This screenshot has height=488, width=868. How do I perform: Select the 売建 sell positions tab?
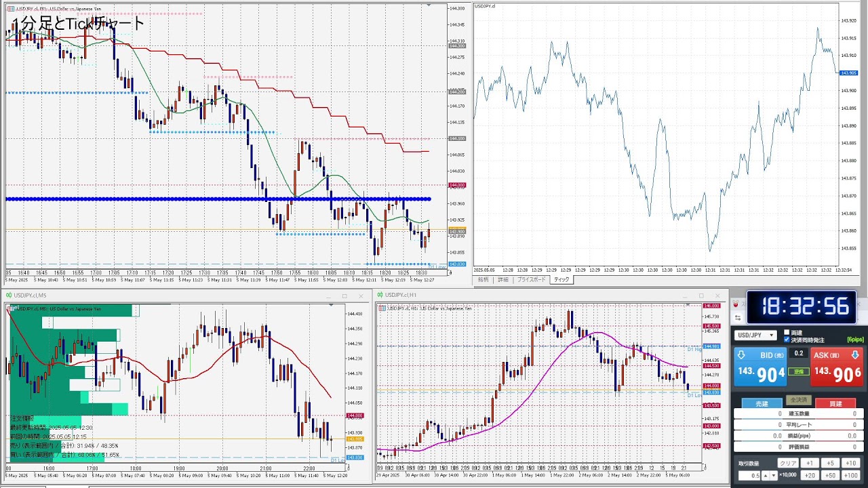pyautogui.click(x=762, y=404)
